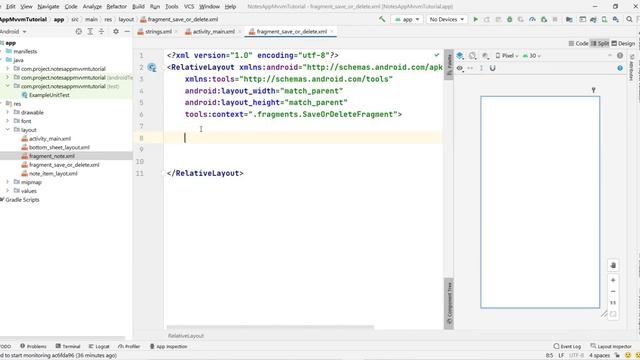Open the Terminal tool window
This screenshot has width=640, height=360.
click(68, 346)
